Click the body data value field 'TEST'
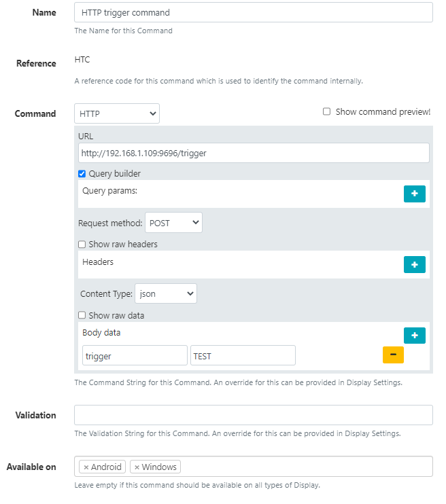Viewport: 446px width, 504px height. tap(243, 355)
